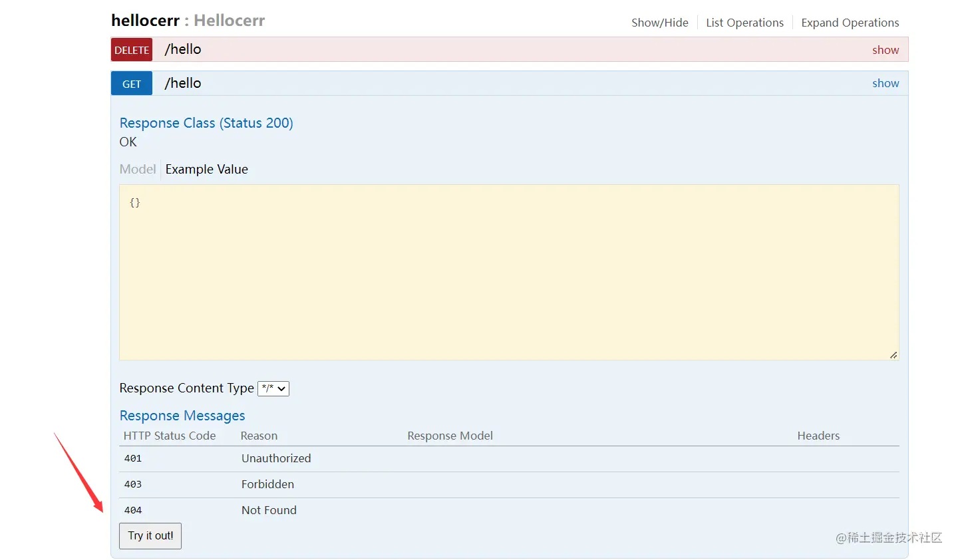Click the Response Class (Status 200) heading
The height and width of the screenshot is (560, 958).
206,123
